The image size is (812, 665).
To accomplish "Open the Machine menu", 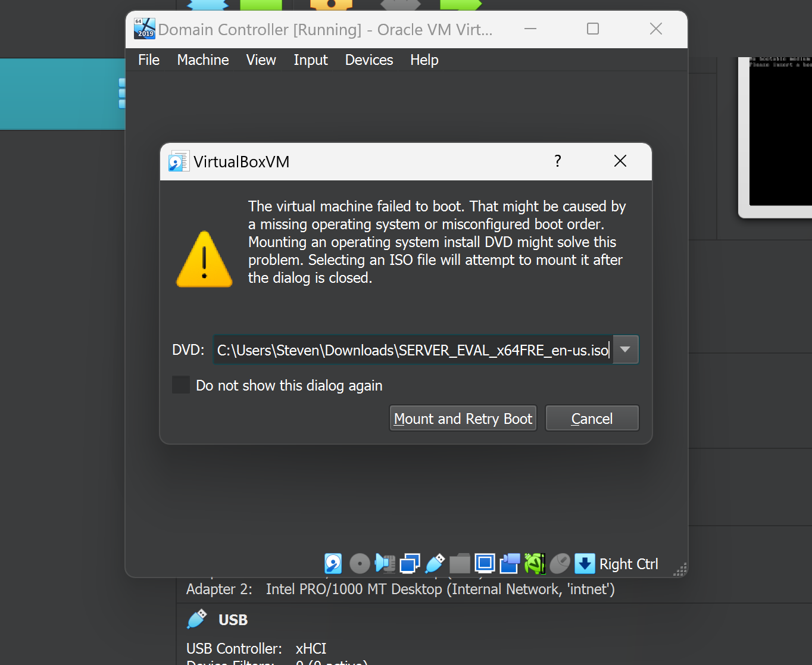I will pos(203,60).
